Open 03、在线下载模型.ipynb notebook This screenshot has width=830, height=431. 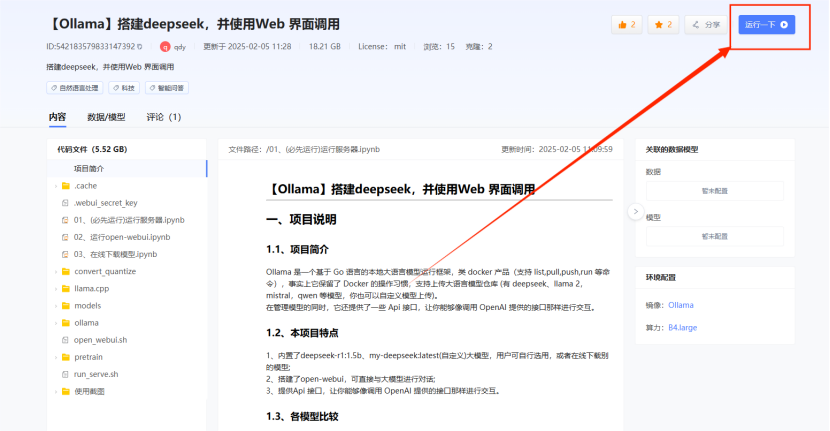click(115, 254)
